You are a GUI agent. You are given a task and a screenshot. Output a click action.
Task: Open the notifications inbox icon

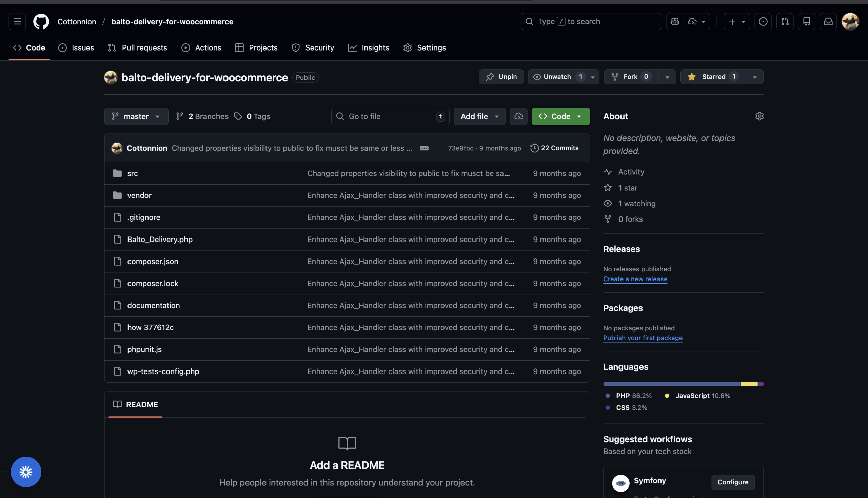click(828, 21)
